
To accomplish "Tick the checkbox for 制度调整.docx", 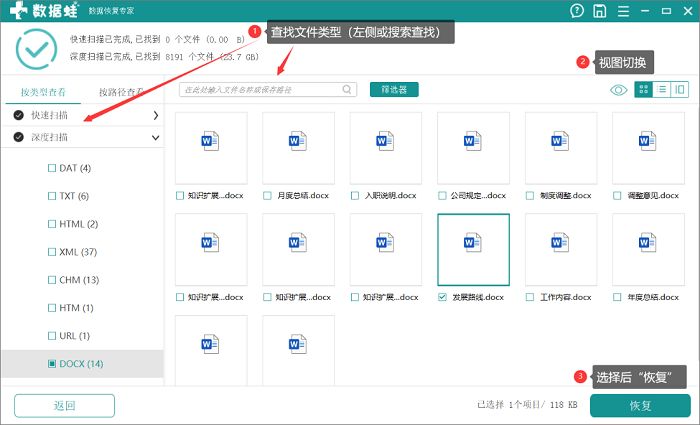I will pyautogui.click(x=529, y=196).
